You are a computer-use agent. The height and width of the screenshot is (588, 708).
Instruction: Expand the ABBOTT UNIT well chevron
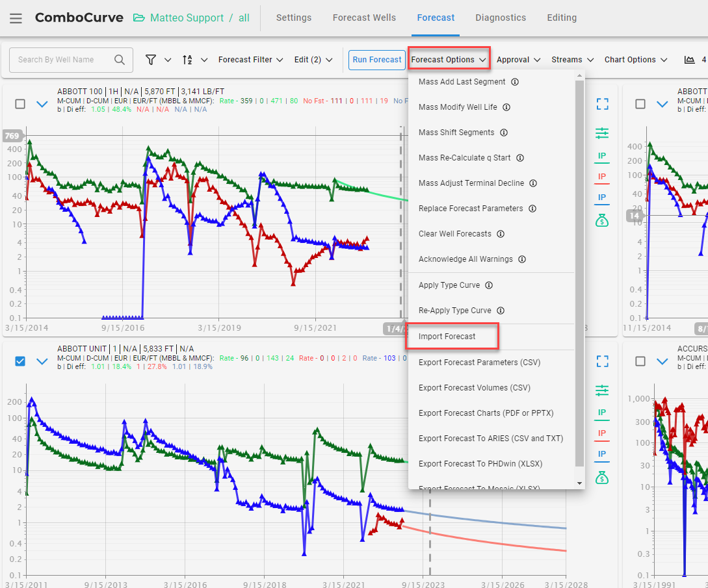(x=42, y=361)
